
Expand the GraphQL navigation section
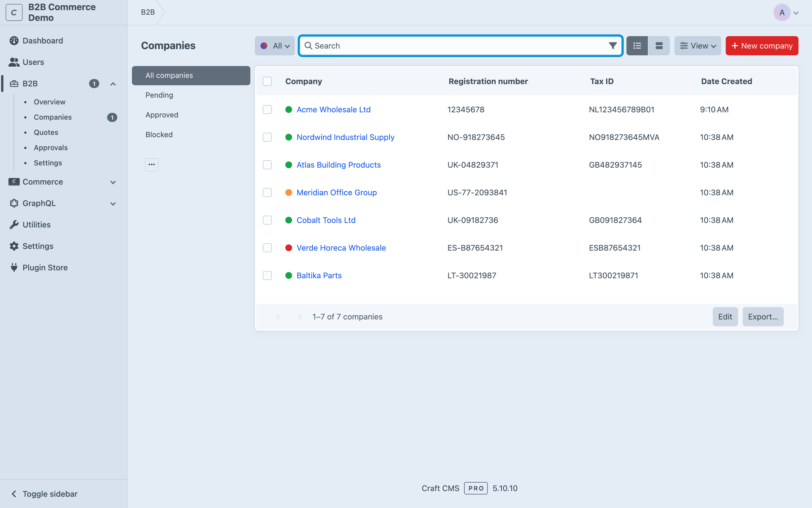pyautogui.click(x=113, y=203)
